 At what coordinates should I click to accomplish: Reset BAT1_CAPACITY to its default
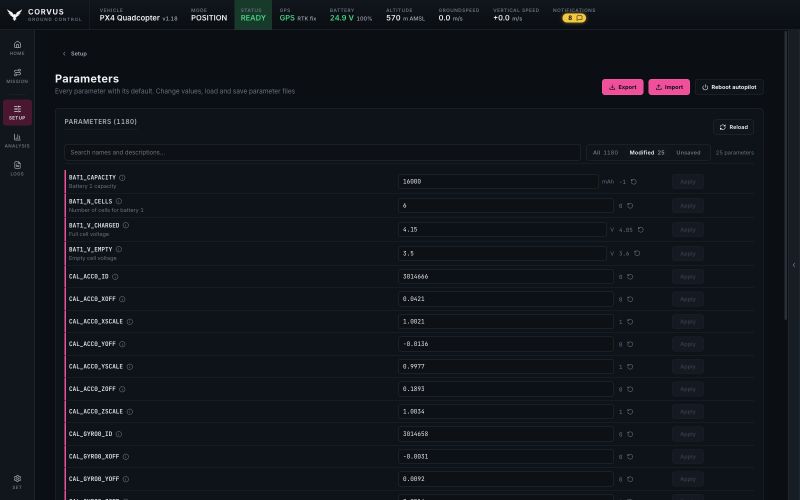point(633,182)
